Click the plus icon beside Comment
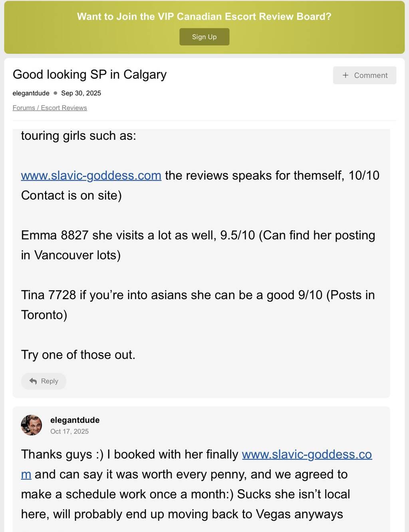This screenshot has width=409, height=532. tap(345, 75)
